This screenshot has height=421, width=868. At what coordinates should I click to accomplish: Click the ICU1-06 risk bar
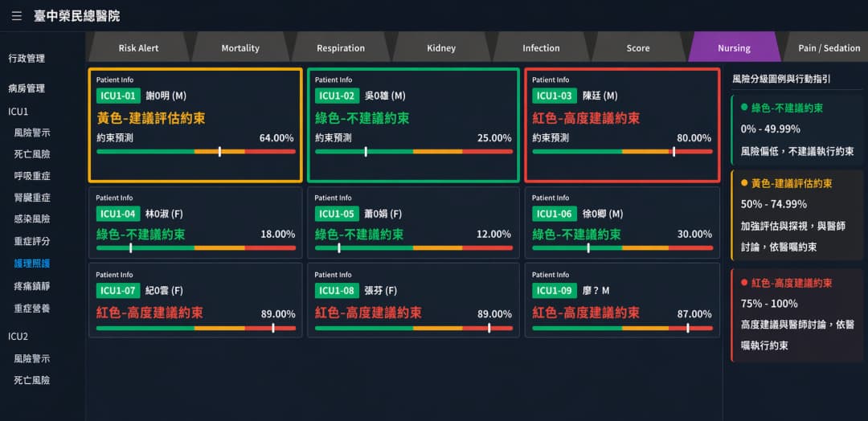click(x=622, y=247)
